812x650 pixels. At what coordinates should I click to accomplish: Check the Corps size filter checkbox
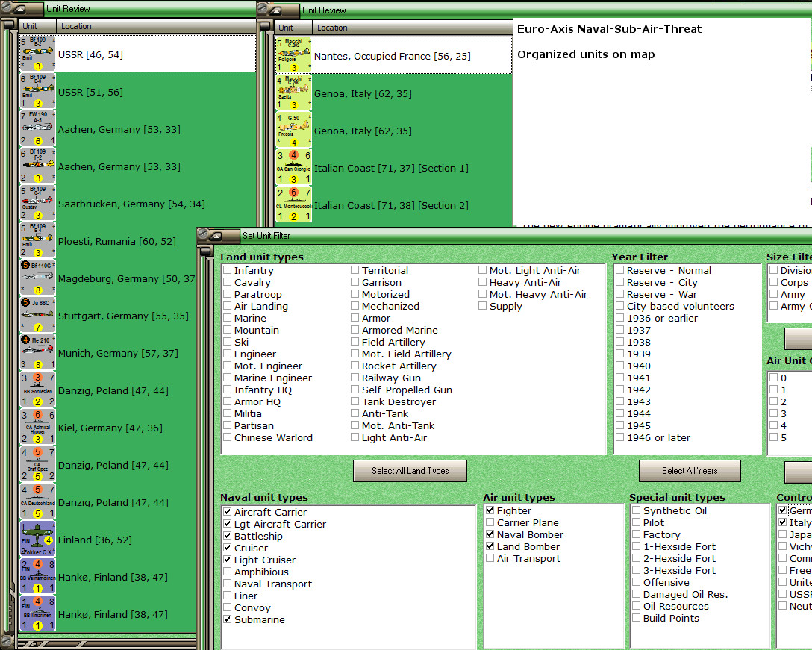773,282
